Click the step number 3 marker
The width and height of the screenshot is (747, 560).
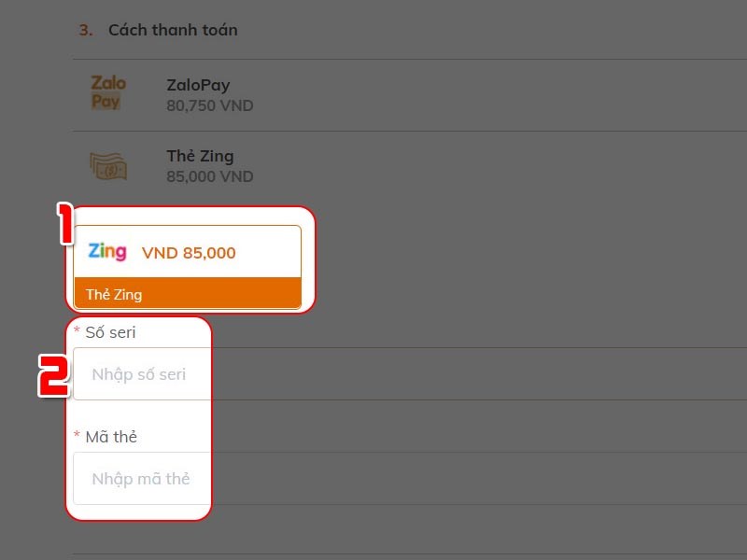click(x=85, y=30)
